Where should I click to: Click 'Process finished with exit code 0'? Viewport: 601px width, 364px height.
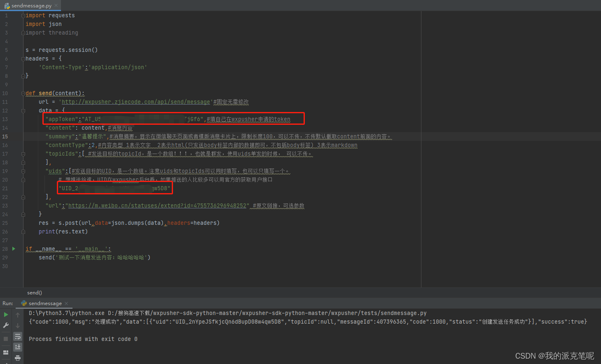(x=83, y=339)
